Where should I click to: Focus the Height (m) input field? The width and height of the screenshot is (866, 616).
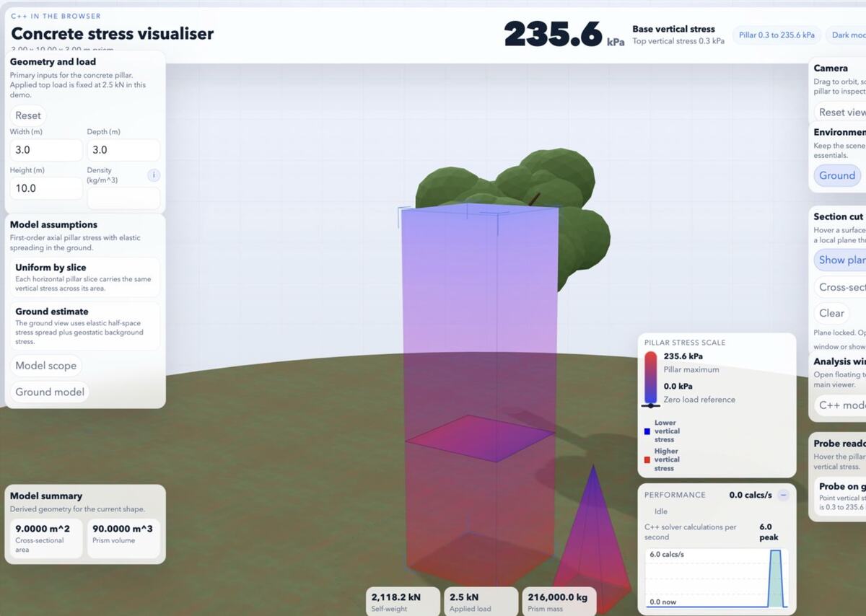pos(46,188)
